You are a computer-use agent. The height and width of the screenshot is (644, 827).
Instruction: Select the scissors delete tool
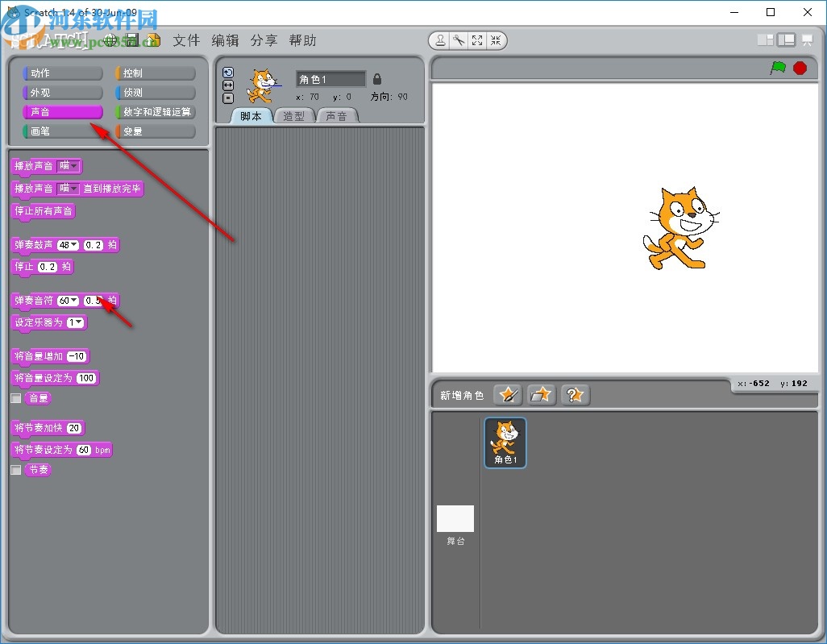pos(458,39)
